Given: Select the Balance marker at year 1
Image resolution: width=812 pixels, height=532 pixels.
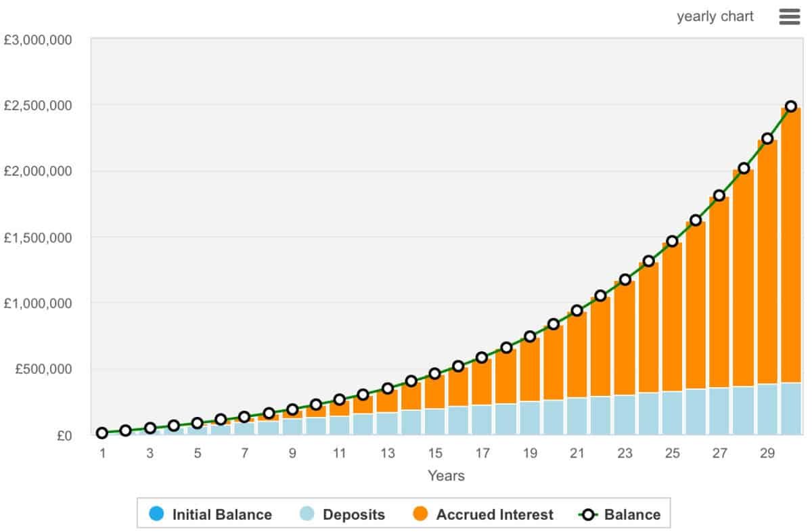Looking at the screenshot, I should [102, 433].
